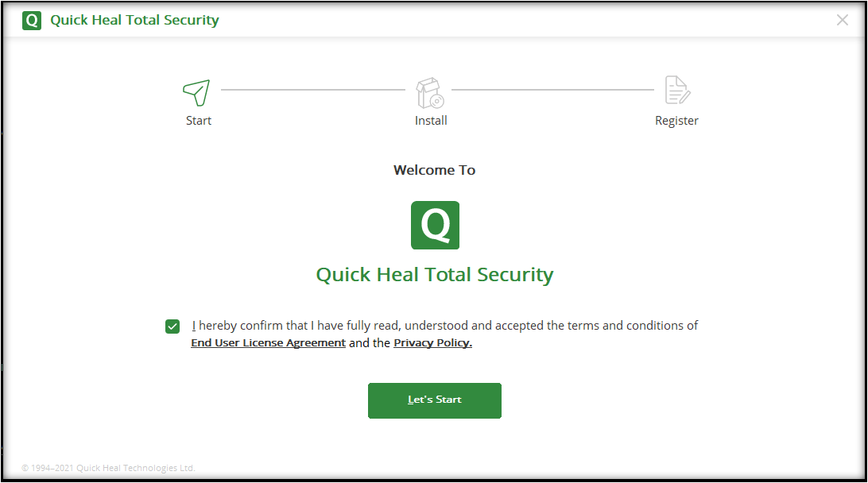Click the green Quick Heal Total Security heading
This screenshot has height=483, width=868.
(x=435, y=275)
